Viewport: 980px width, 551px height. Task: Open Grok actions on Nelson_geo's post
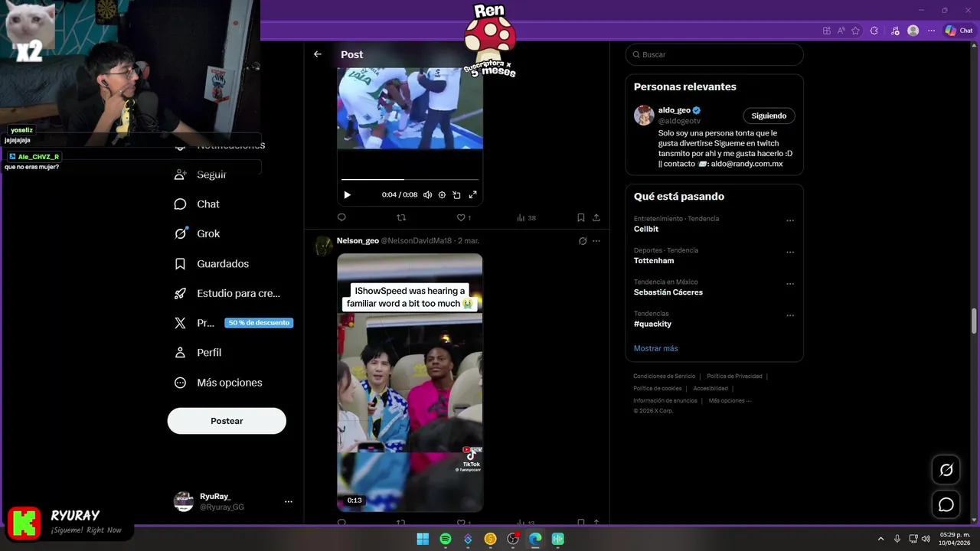click(x=583, y=241)
